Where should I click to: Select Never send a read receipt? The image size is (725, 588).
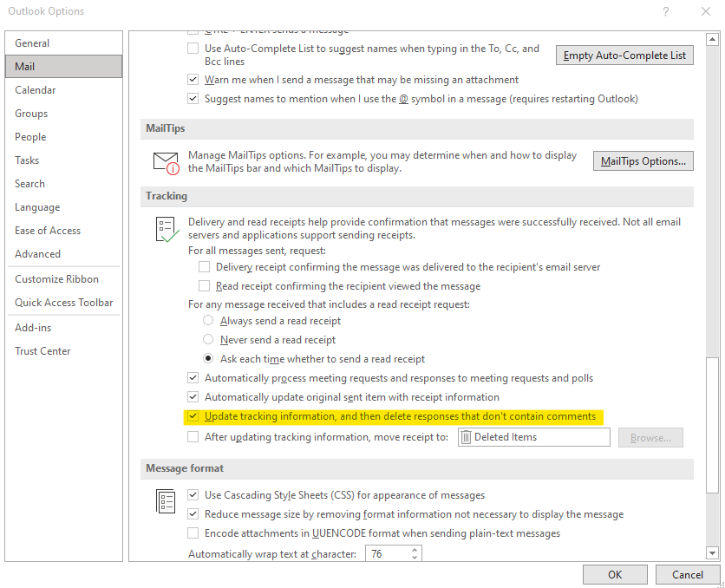tap(208, 339)
